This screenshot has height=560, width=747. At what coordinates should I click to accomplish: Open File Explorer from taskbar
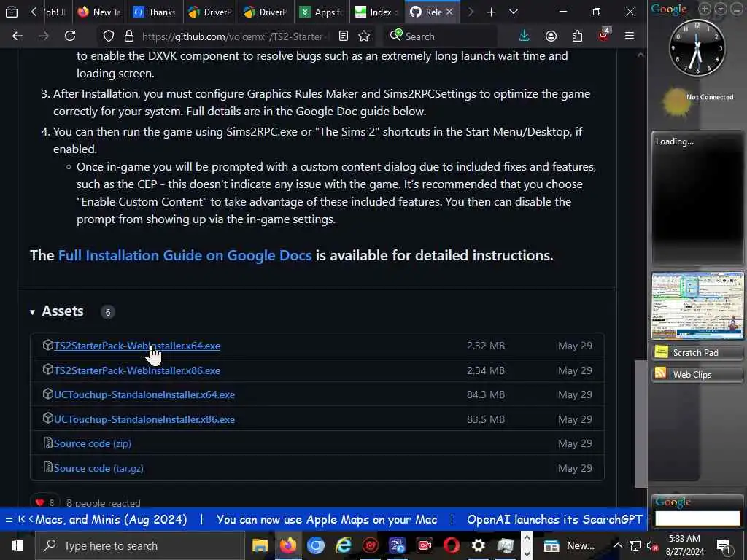pyautogui.click(x=260, y=545)
